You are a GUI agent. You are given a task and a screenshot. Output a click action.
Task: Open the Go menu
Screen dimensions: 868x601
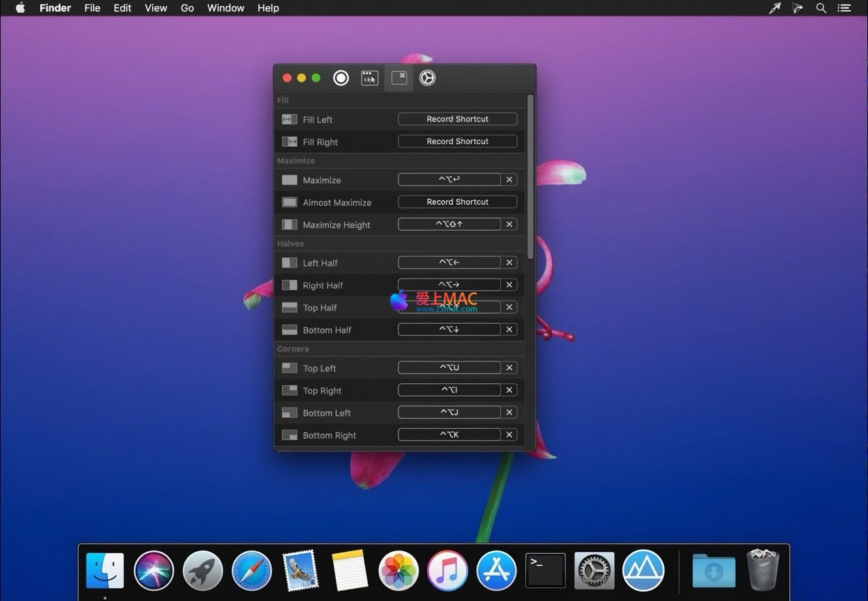pos(187,8)
